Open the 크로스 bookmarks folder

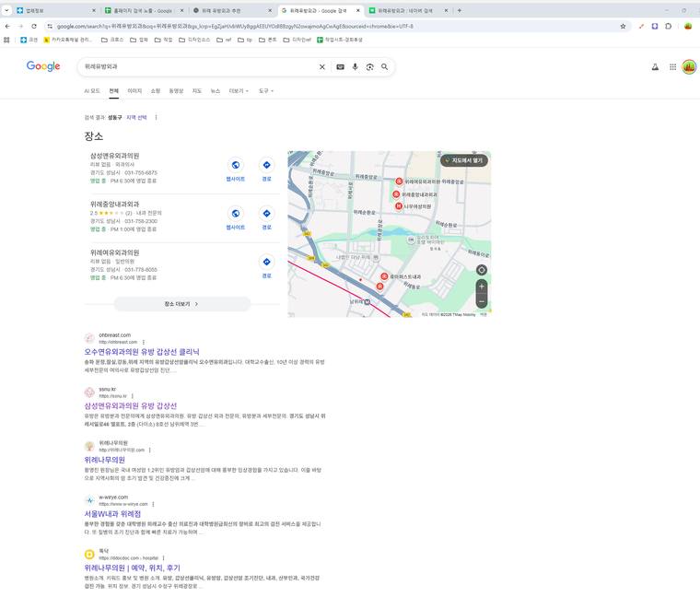(112, 40)
